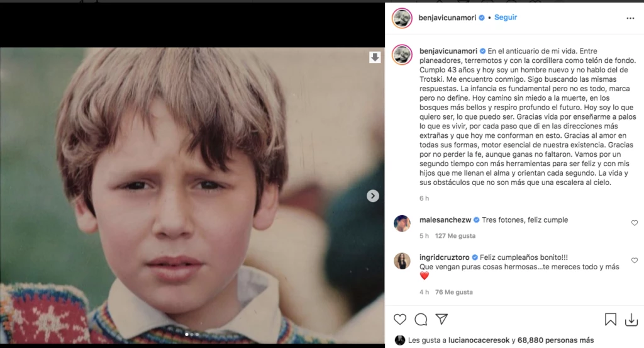Download the post with the arrow icon
This screenshot has height=348, width=644.
(x=631, y=320)
